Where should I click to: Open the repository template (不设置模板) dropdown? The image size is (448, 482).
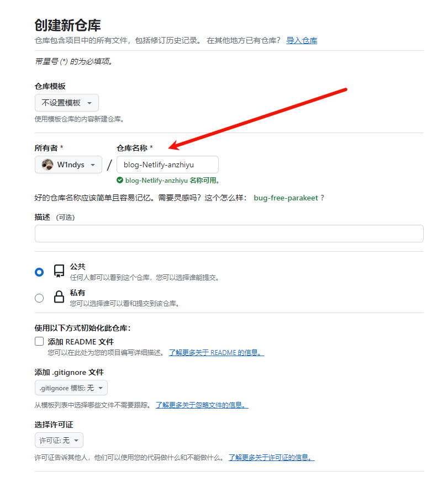[67, 103]
